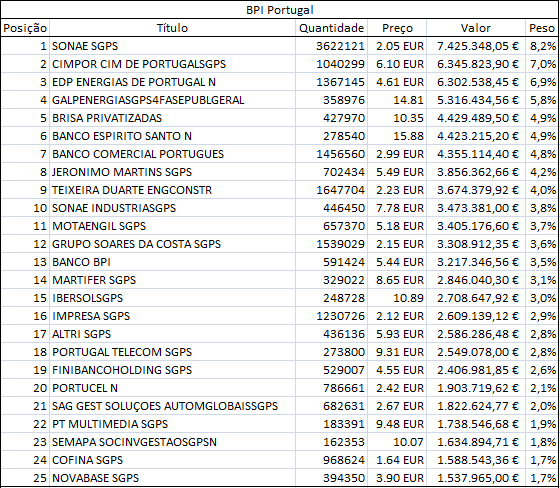560x488 pixels.
Task: Select PORTUGAL TELECOM SGPS cell
Action: (172, 352)
